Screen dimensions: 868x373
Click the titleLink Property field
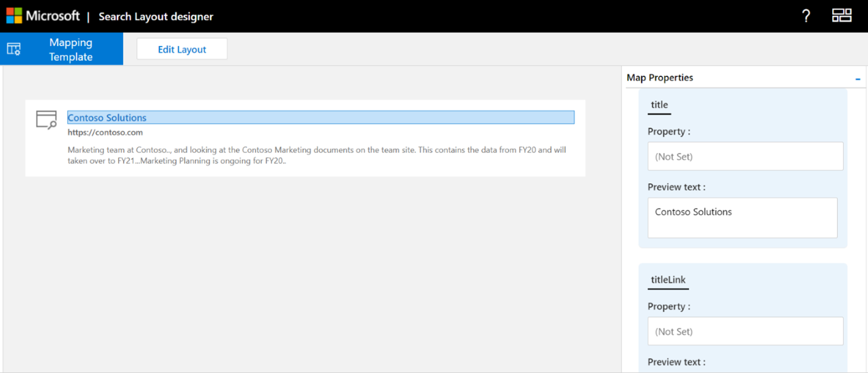click(x=745, y=331)
